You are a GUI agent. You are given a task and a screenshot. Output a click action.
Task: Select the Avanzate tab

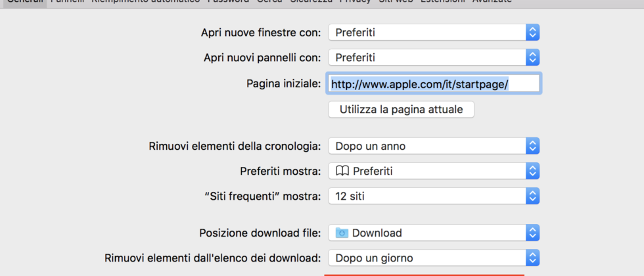(x=492, y=1)
